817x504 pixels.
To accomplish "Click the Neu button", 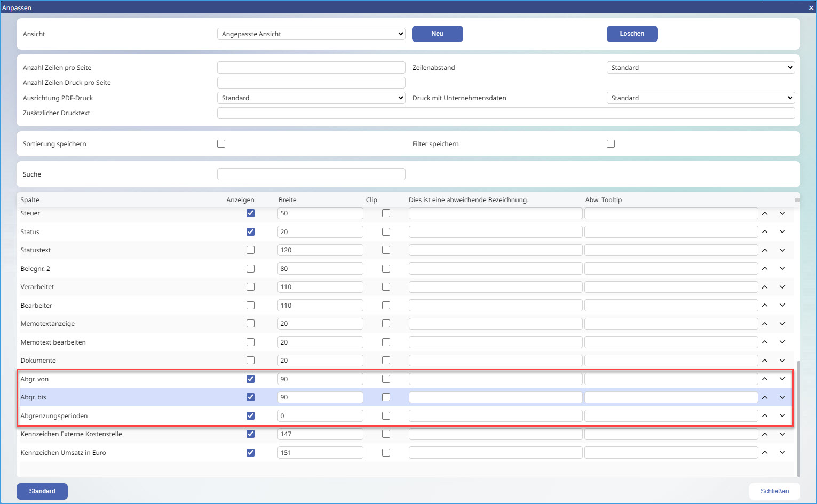I will (437, 34).
